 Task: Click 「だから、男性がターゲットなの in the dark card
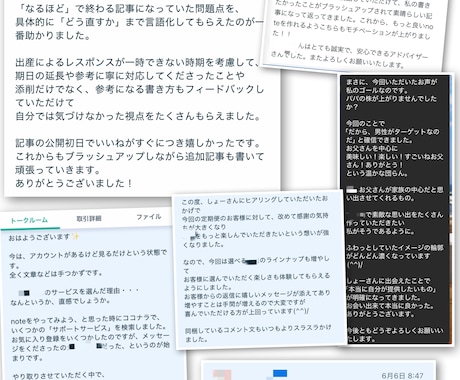point(392,132)
